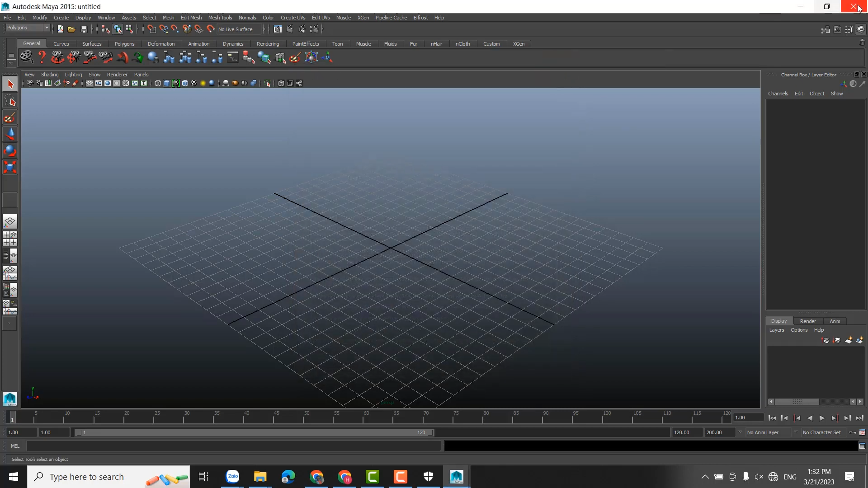The width and height of the screenshot is (868, 488).
Task: Enable Snap to grids magnet icon
Action: coord(151,29)
